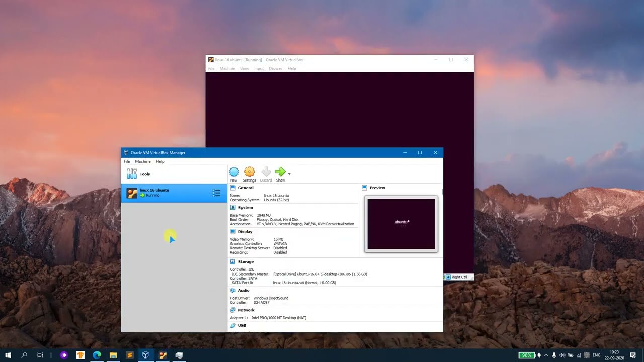Screen dimensions: 644x362
Task: Click the battery 98% indicator
Action: [526, 355]
